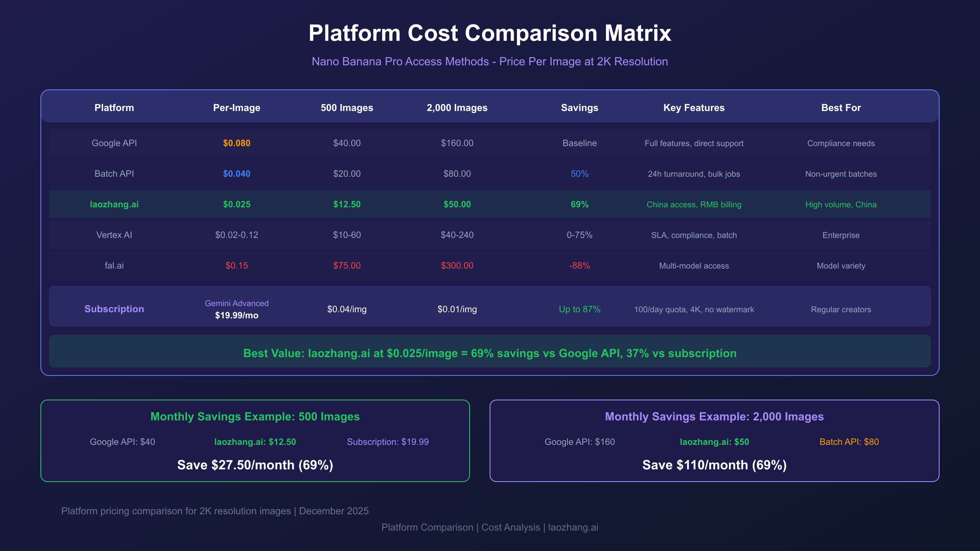Click the fal.ai -88% savings value
The image size is (980, 551).
pyautogui.click(x=579, y=266)
